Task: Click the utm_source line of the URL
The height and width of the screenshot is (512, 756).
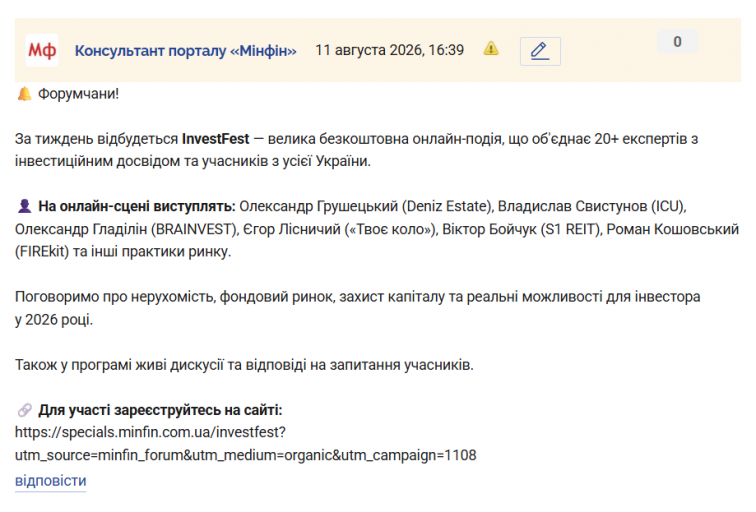Action: 245,455
